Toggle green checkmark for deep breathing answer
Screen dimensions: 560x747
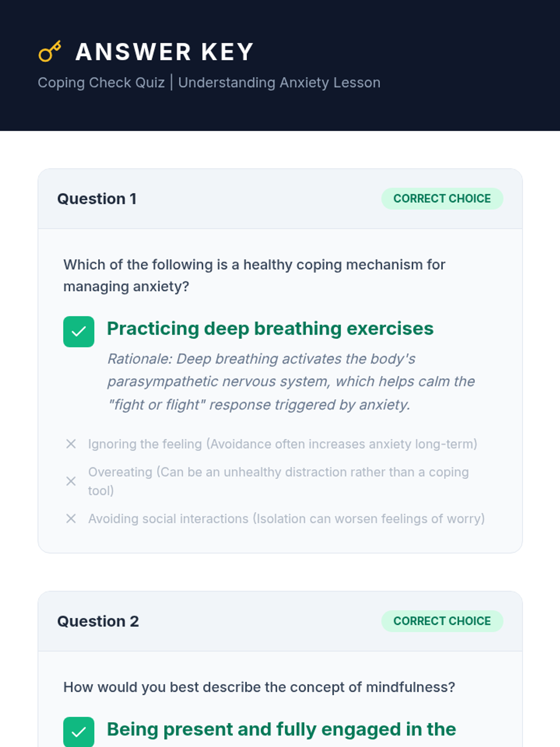[78, 331]
